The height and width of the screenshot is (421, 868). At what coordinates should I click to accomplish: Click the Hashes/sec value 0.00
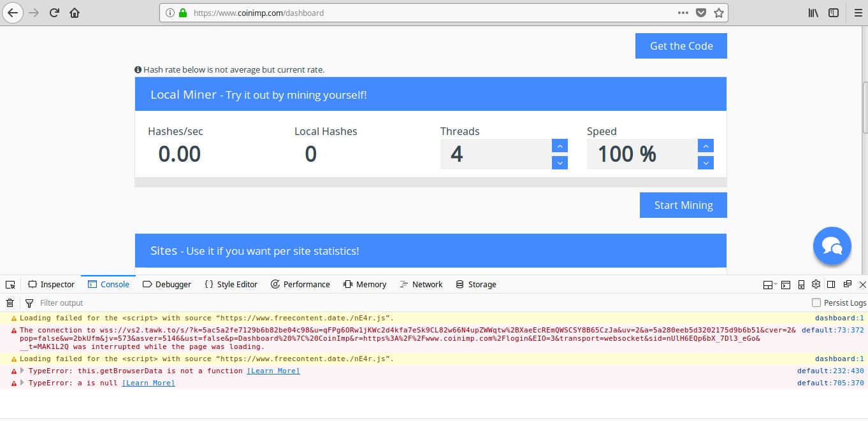click(180, 154)
